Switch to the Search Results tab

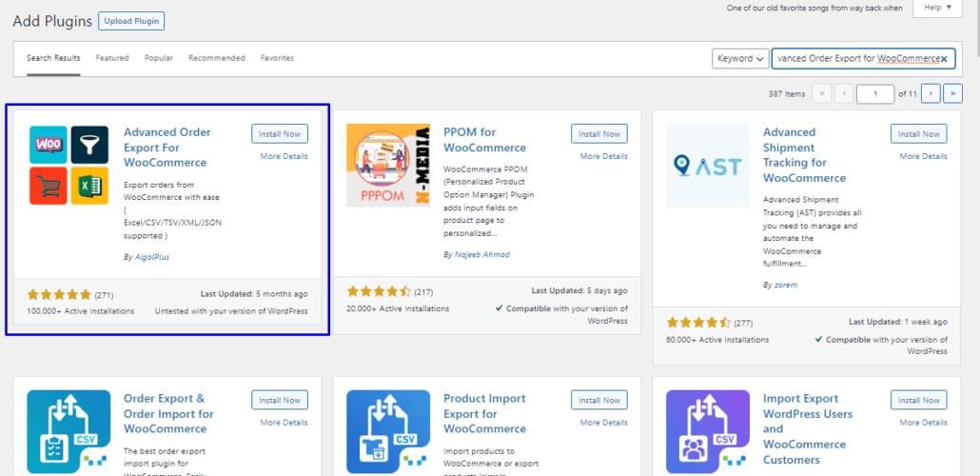click(x=53, y=58)
